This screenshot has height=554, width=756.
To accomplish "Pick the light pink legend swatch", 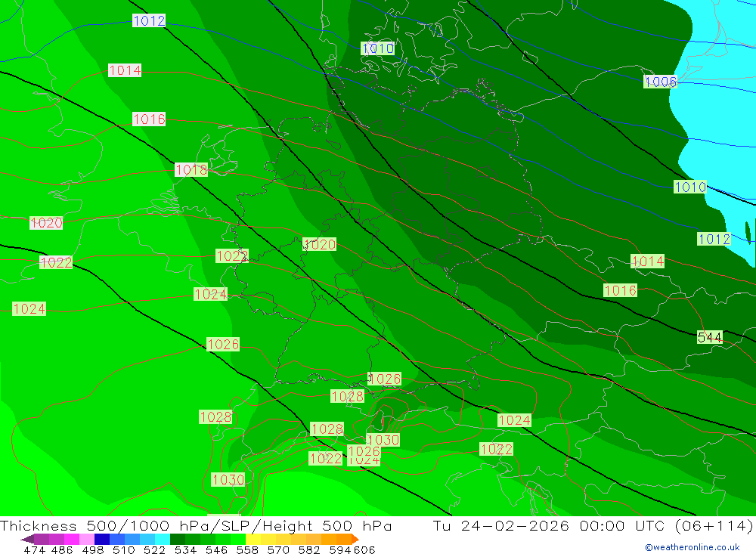I will 87,539.
